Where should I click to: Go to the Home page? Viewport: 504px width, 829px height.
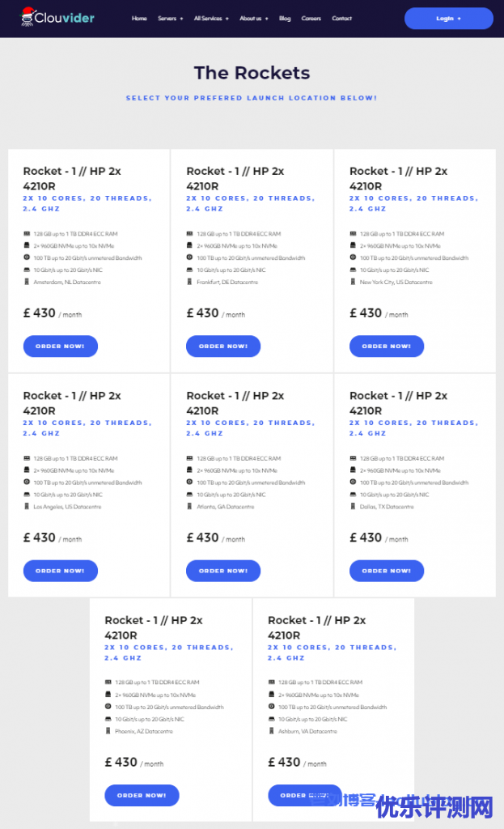coord(139,19)
